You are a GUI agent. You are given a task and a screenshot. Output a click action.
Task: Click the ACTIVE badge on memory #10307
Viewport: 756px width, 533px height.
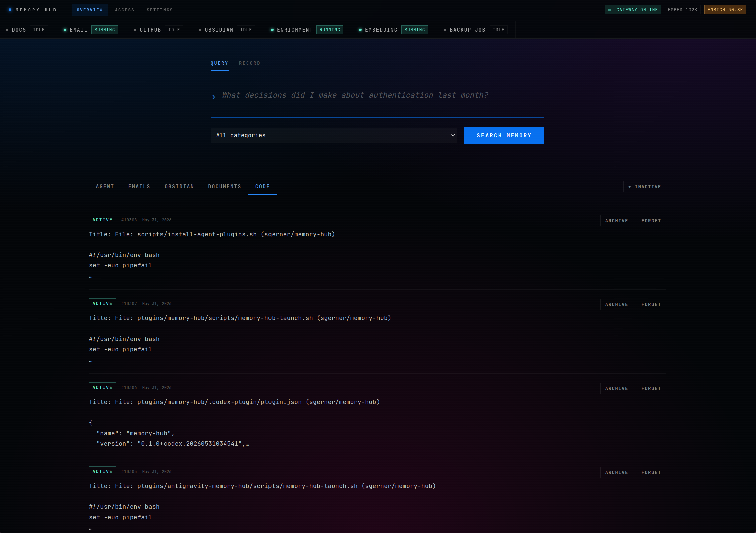click(x=102, y=303)
